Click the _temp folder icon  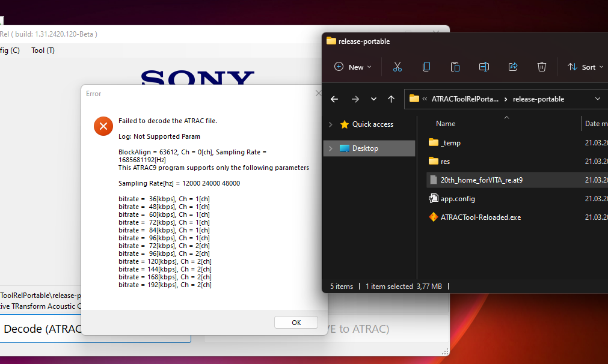coord(433,142)
